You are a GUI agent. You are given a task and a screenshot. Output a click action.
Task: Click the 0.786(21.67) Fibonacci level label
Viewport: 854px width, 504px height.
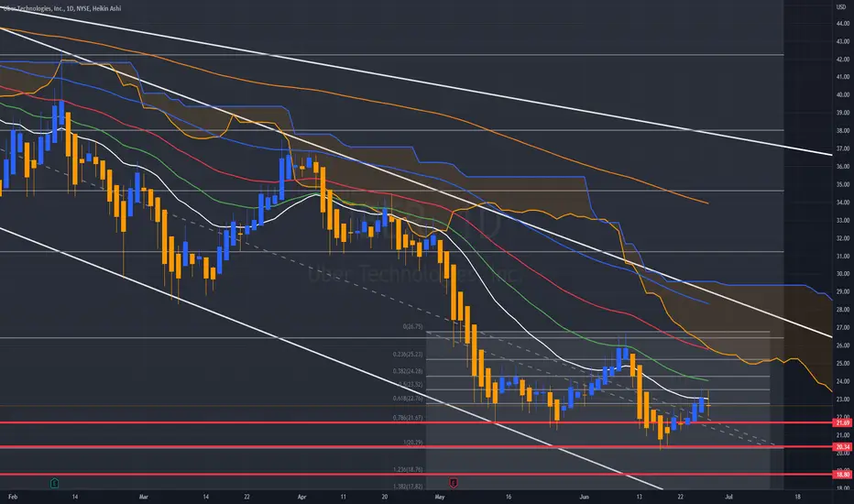[408, 418]
